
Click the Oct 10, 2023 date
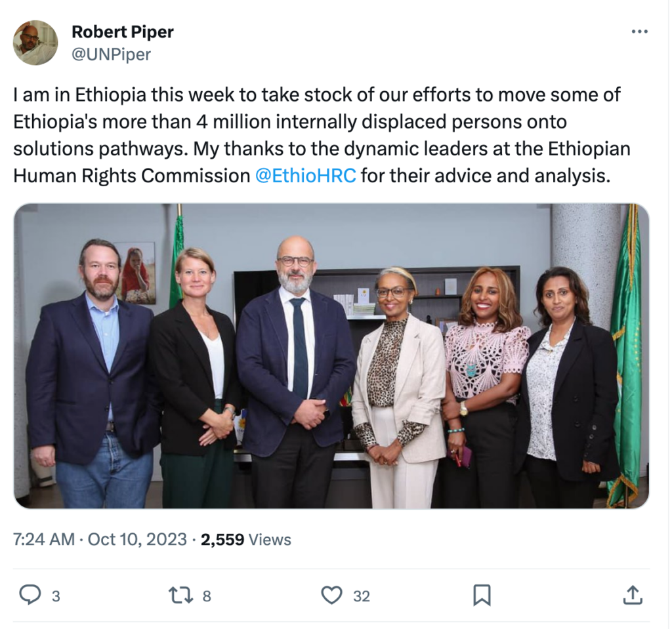pyautogui.click(x=137, y=539)
